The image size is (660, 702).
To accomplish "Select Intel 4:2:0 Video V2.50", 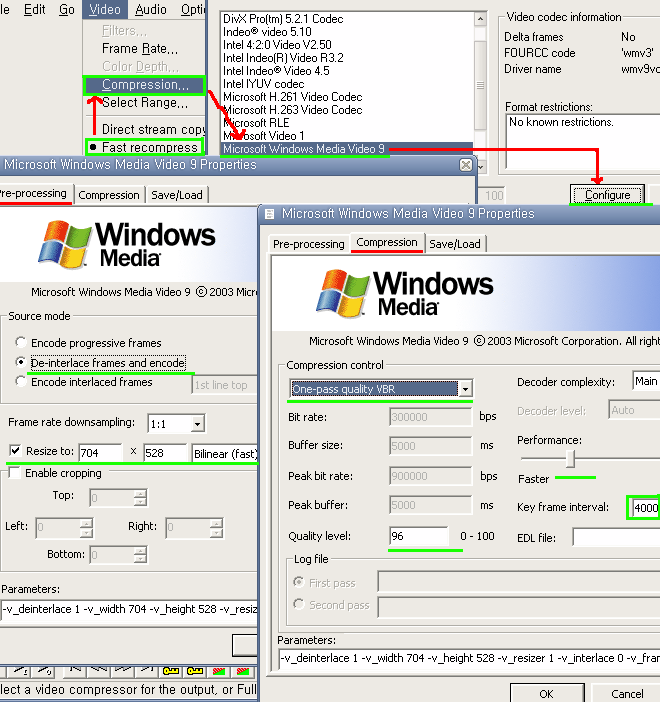I will [277, 45].
